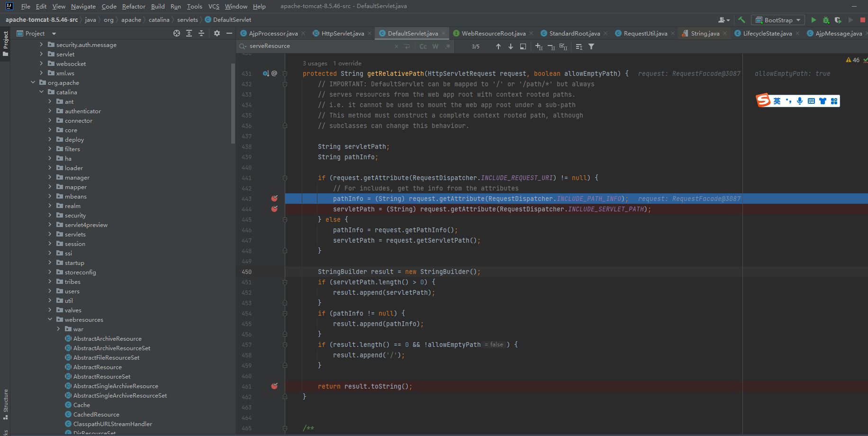
Task: Select all search occurrences
Action: [x=563, y=46]
